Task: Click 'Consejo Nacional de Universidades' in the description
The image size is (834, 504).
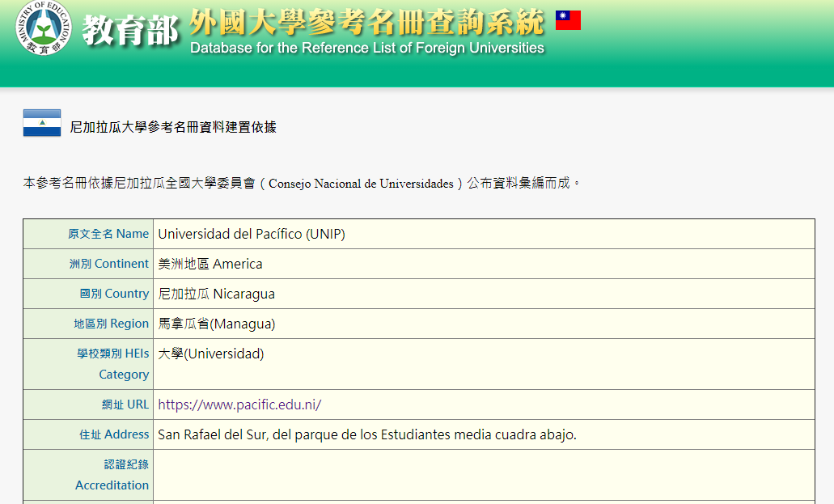Action: coord(361,184)
